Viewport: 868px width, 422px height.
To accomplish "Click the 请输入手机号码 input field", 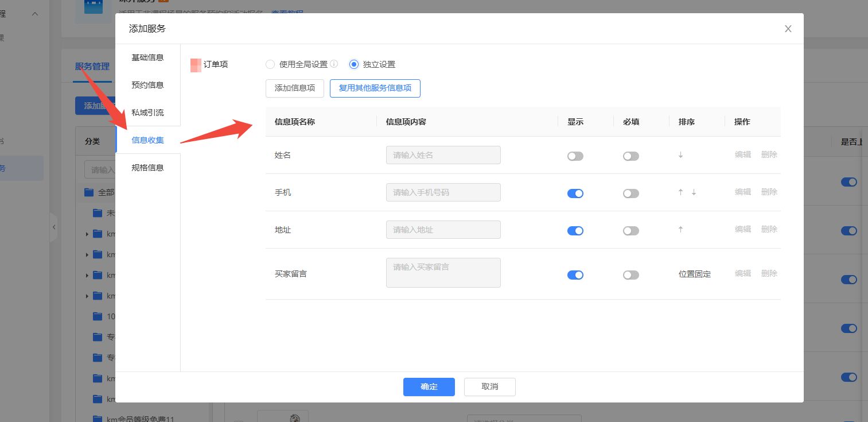I will point(443,192).
